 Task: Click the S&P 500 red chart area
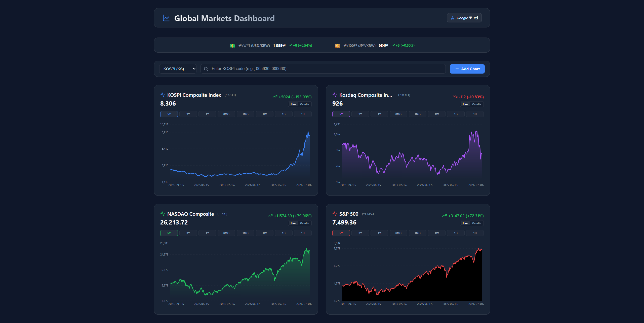pyautogui.click(x=412, y=272)
